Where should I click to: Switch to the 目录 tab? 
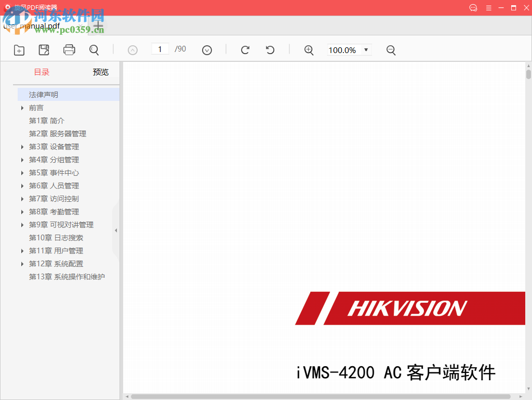click(x=42, y=72)
